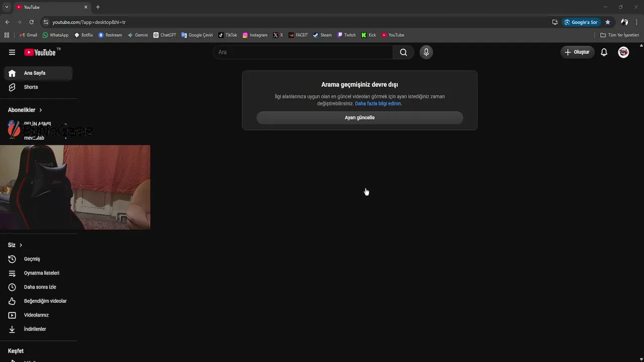The width and height of the screenshot is (644, 362).
Task: Expand the Abonelikler section
Action: [25, 110]
